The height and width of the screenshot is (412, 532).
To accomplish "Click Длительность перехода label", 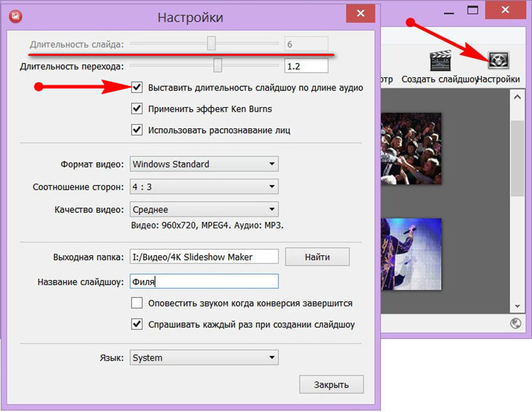I will tap(72, 67).
